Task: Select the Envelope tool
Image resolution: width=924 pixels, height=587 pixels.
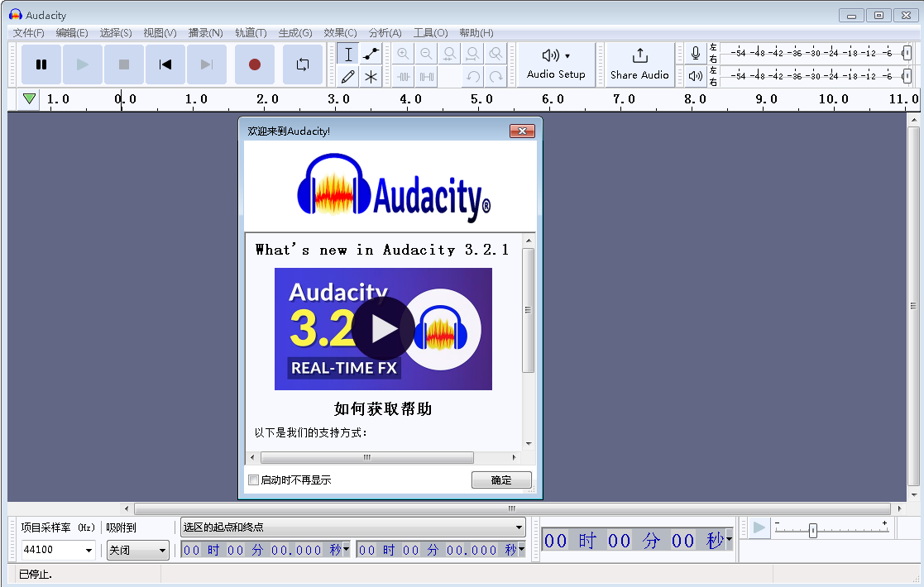Action: (x=371, y=55)
